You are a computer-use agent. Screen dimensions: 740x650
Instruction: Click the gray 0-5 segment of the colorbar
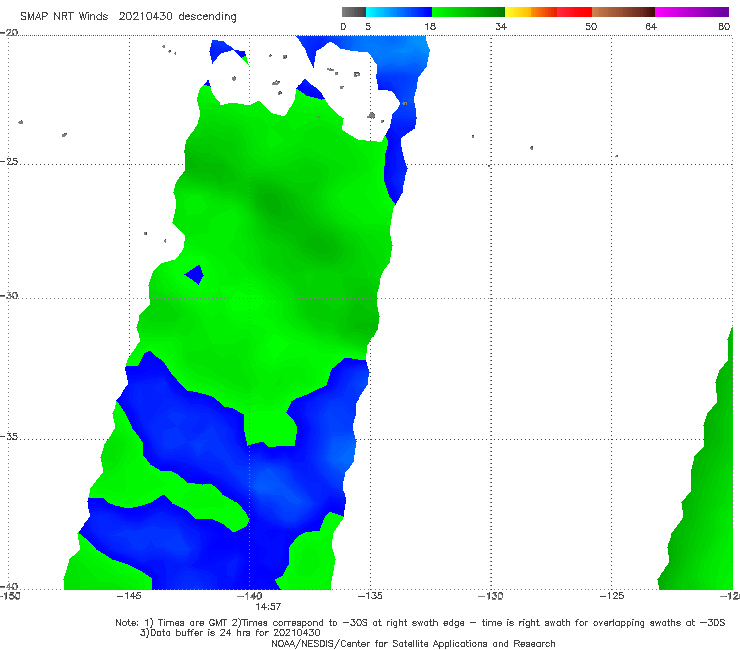pyautogui.click(x=353, y=12)
